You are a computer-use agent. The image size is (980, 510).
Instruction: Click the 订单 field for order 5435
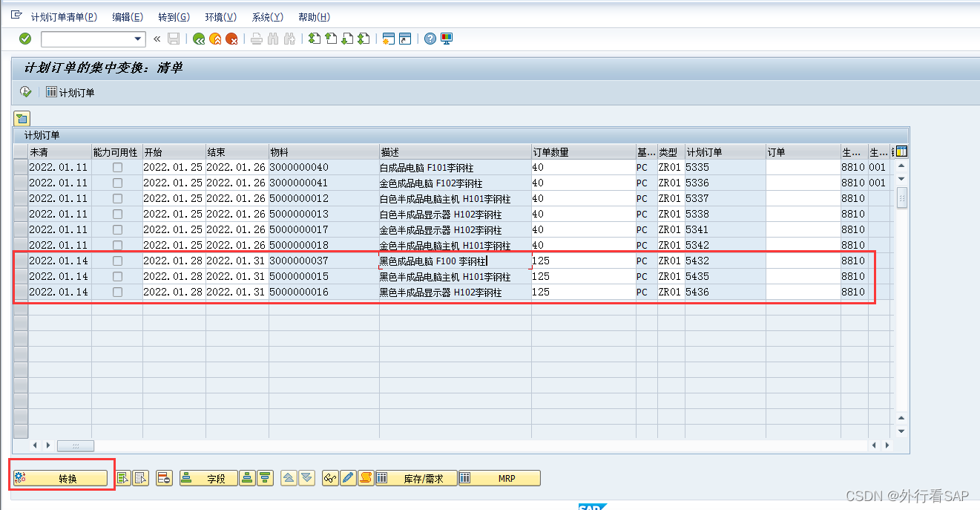803,277
